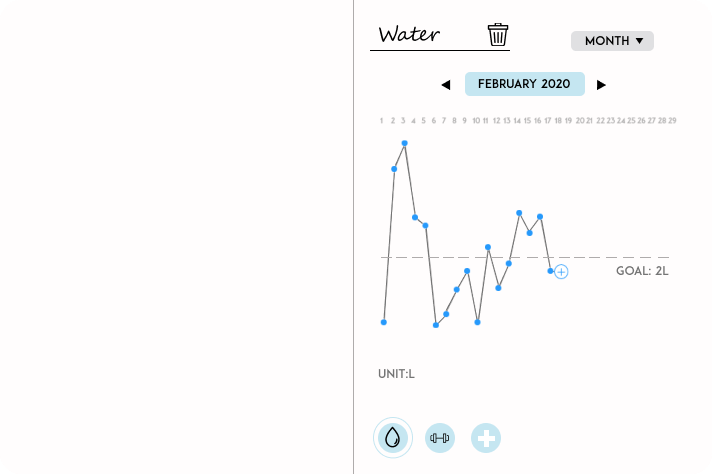Select the water droplet tracker icon
The image size is (712, 474).
pos(392,437)
